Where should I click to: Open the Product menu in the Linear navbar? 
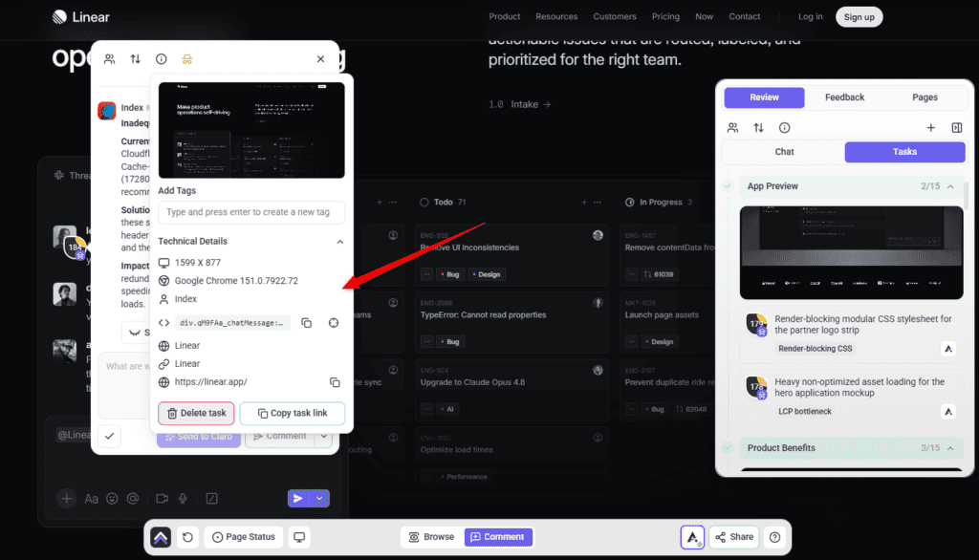505,17
